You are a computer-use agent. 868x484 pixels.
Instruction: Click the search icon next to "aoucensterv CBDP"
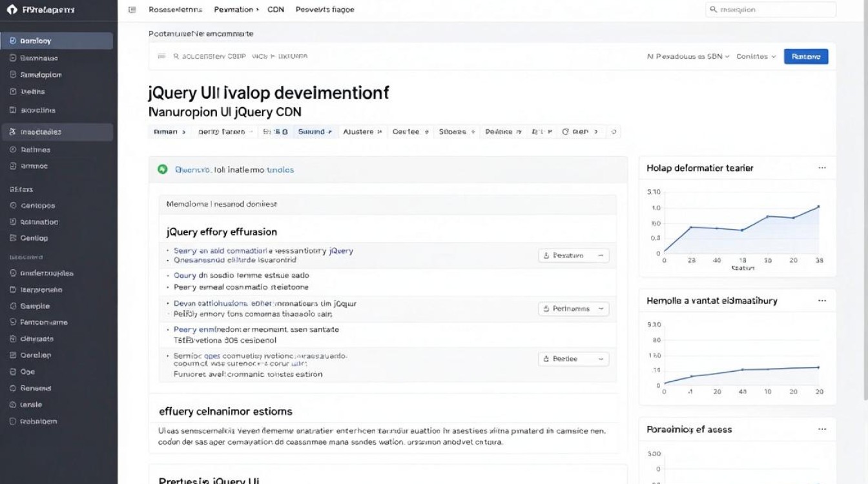click(176, 56)
